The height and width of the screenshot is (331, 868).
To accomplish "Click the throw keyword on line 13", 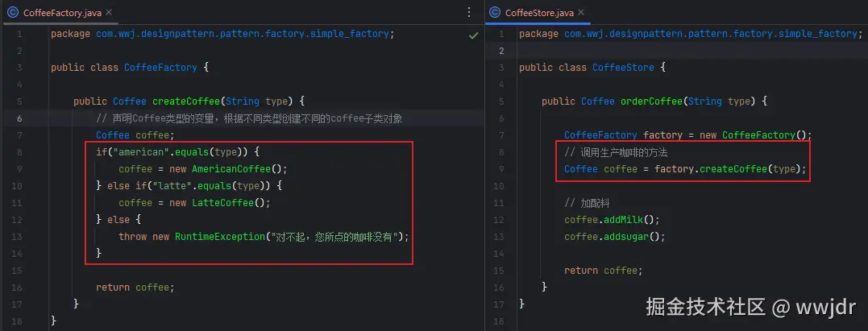I will [133, 236].
